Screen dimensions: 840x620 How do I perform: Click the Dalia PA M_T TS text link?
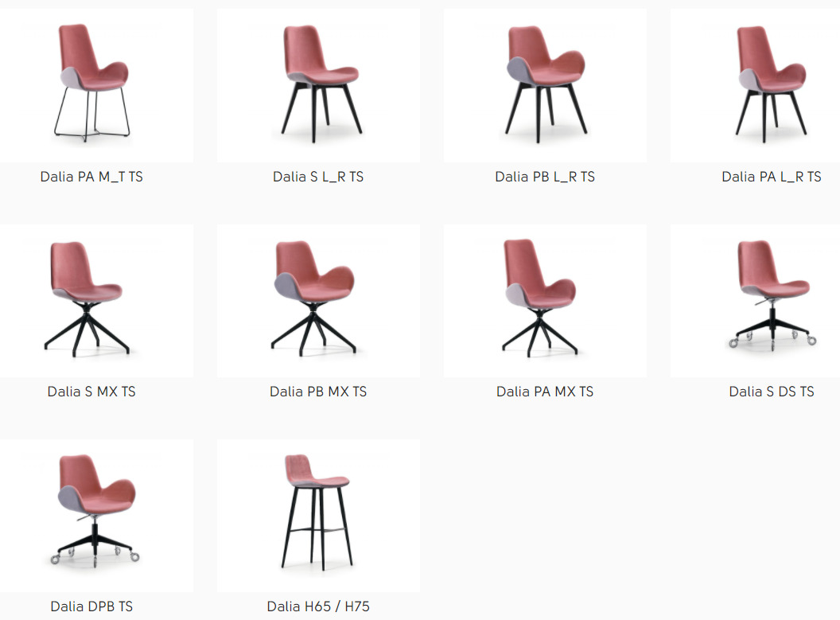click(x=91, y=177)
